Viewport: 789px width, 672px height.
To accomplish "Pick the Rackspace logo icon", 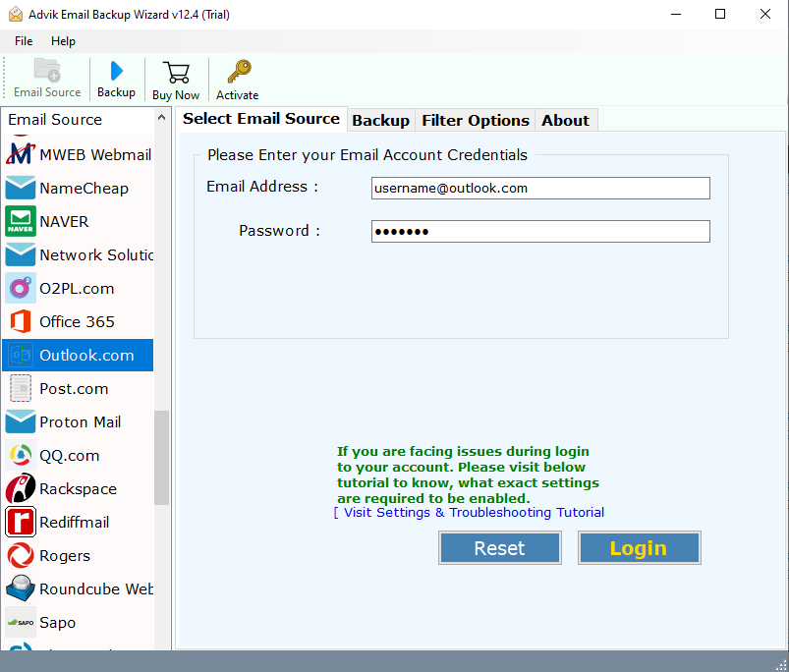I will [x=20, y=488].
